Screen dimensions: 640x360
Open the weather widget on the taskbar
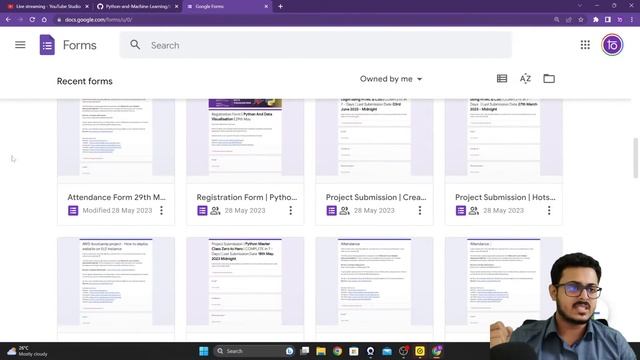click(x=28, y=351)
